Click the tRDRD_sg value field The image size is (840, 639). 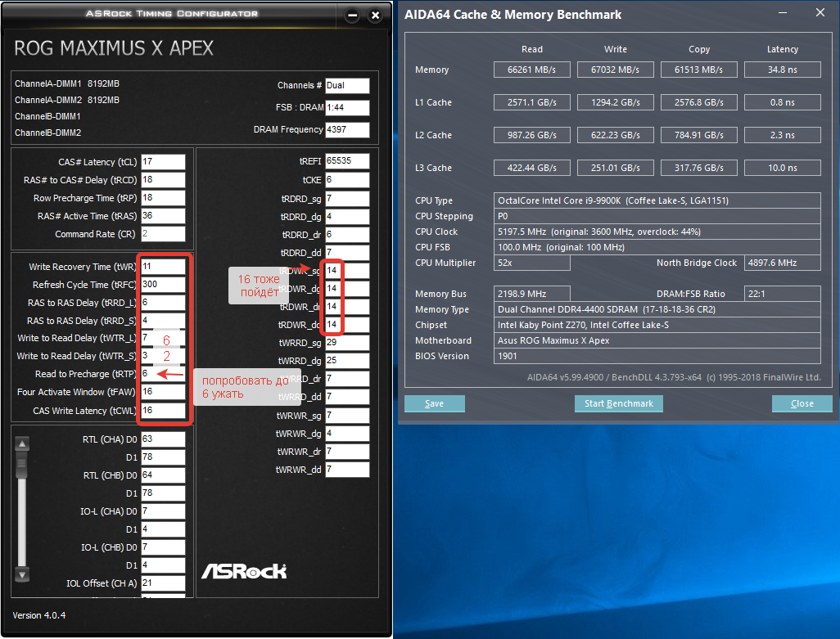point(347,199)
